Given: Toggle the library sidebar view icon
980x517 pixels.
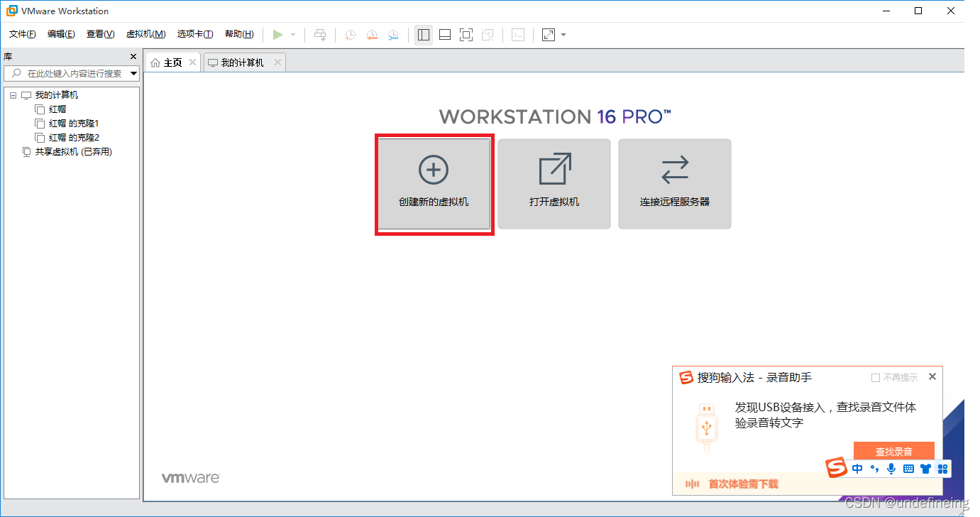Looking at the screenshot, I should [x=424, y=35].
